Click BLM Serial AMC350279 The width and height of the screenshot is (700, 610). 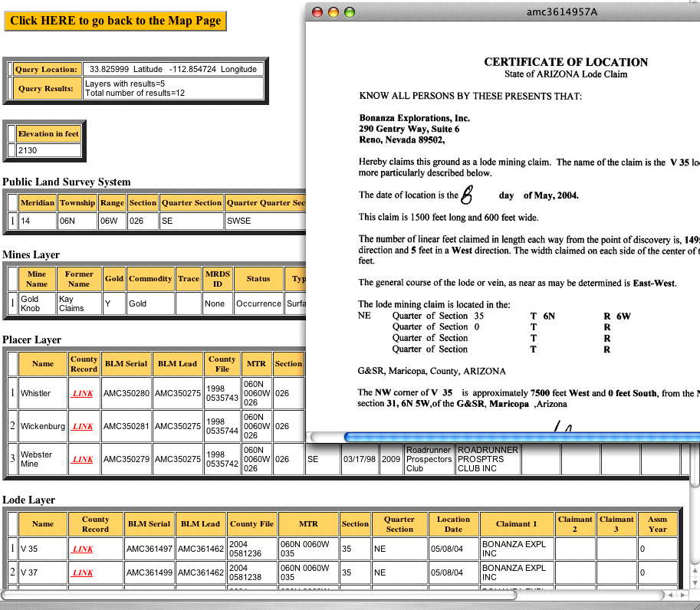pos(127,459)
